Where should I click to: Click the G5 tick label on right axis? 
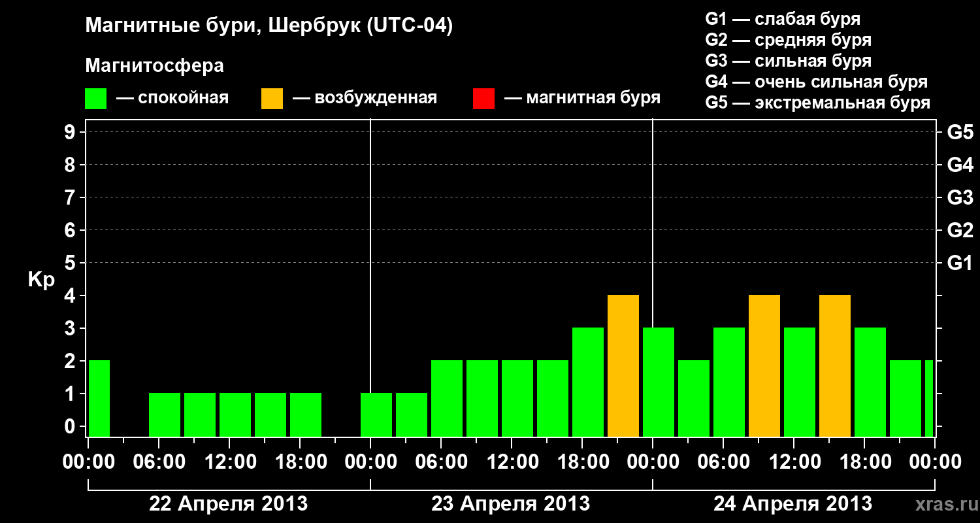click(x=960, y=133)
